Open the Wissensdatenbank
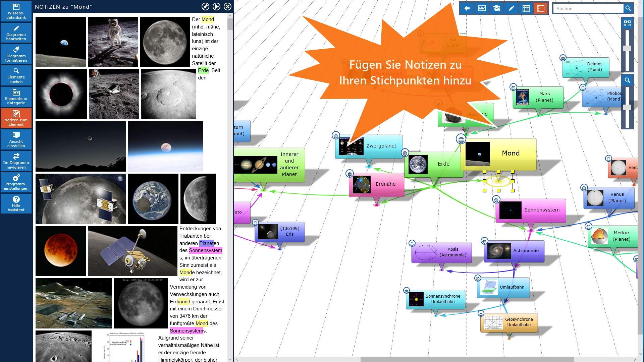Viewport: 644px width, 362px height. point(16,11)
